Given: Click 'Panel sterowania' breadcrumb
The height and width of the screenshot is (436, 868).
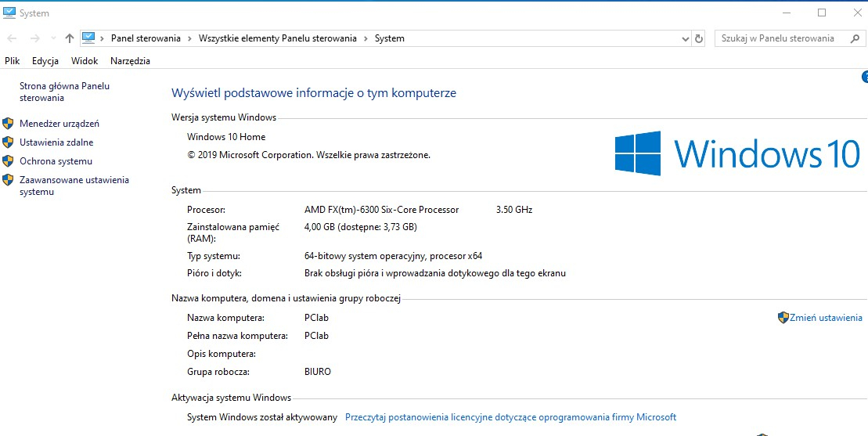Looking at the screenshot, I should click(146, 38).
